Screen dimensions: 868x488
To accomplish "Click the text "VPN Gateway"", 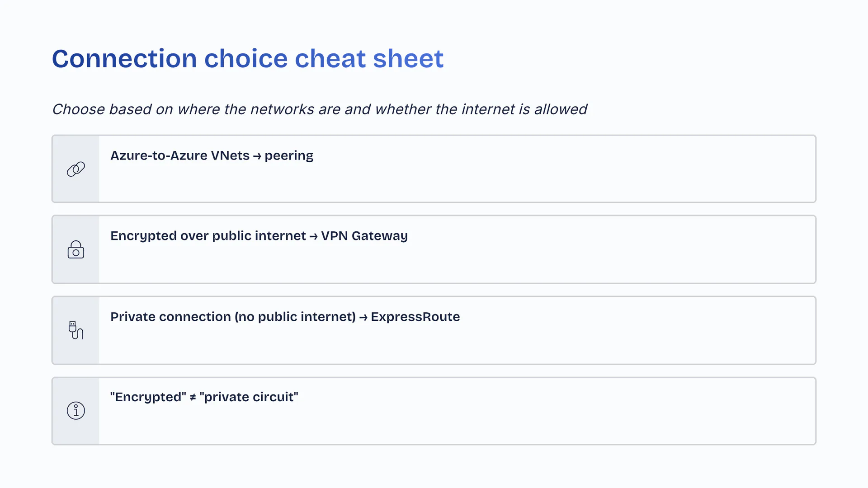I will click(x=364, y=236).
